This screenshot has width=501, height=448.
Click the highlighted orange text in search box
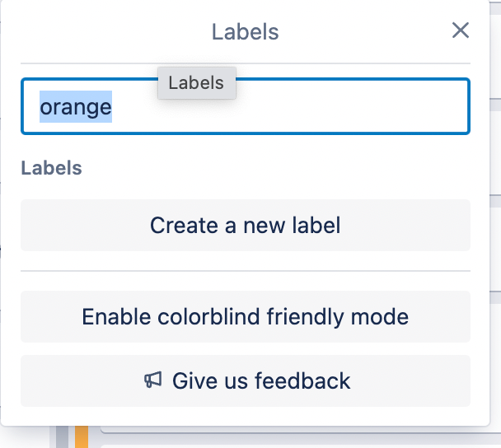pyautogui.click(x=76, y=107)
